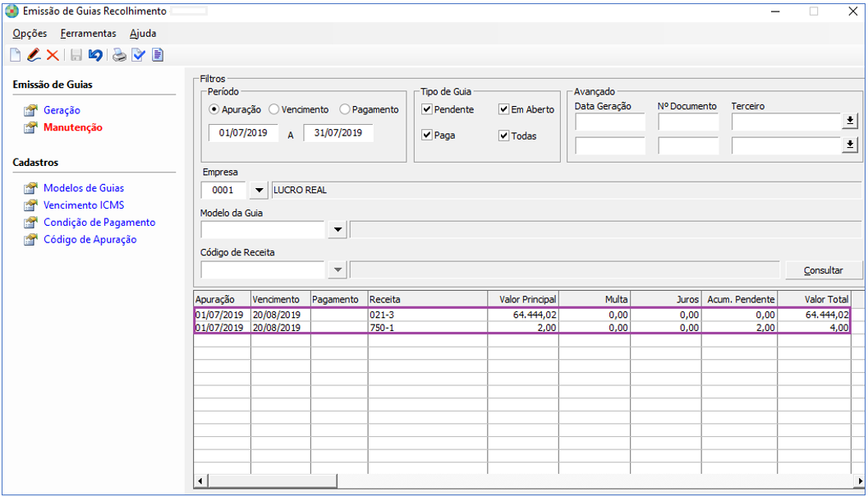Open the Geração link
The width and height of the screenshot is (868, 497).
(x=62, y=110)
